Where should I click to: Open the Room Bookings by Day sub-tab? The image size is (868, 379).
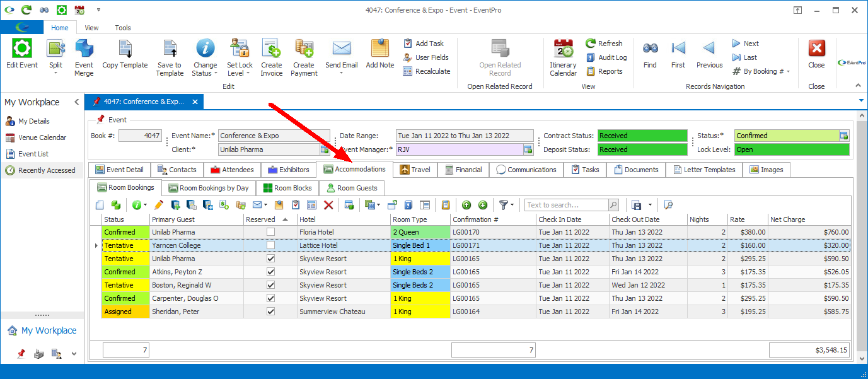pyautogui.click(x=209, y=188)
